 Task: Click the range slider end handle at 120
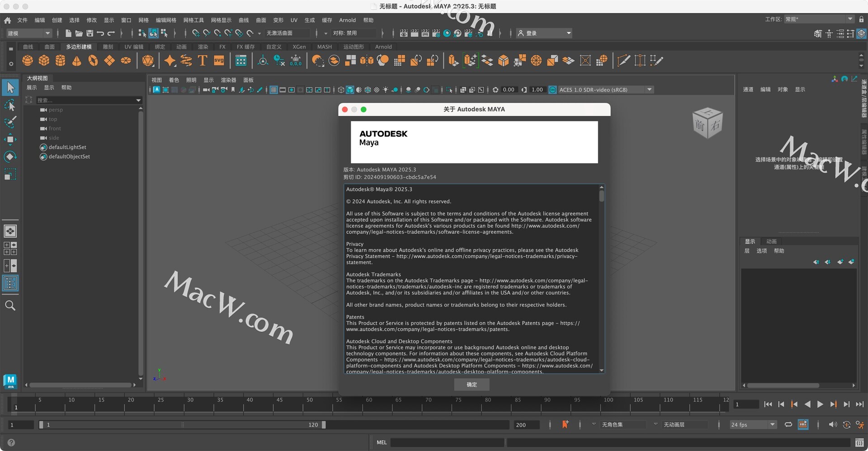[324, 425]
